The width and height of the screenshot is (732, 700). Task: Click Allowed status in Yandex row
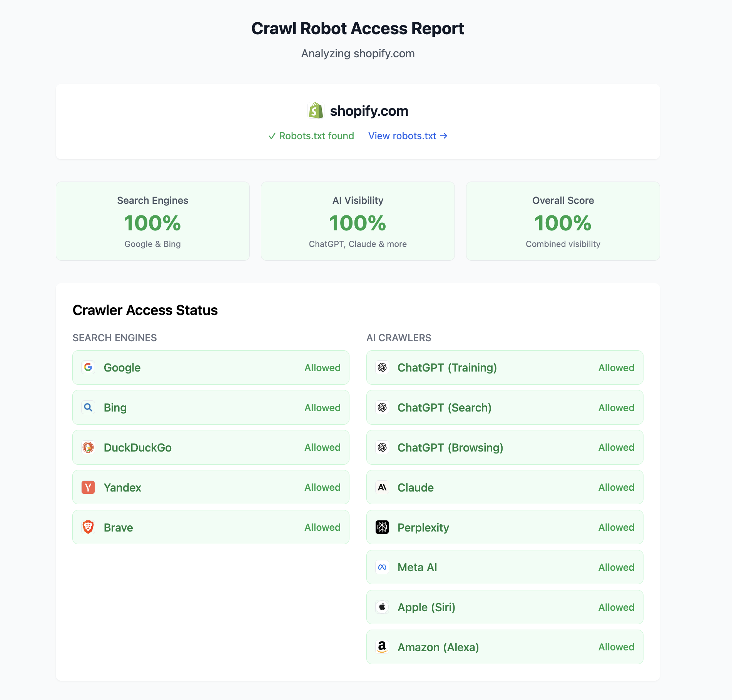click(x=323, y=487)
